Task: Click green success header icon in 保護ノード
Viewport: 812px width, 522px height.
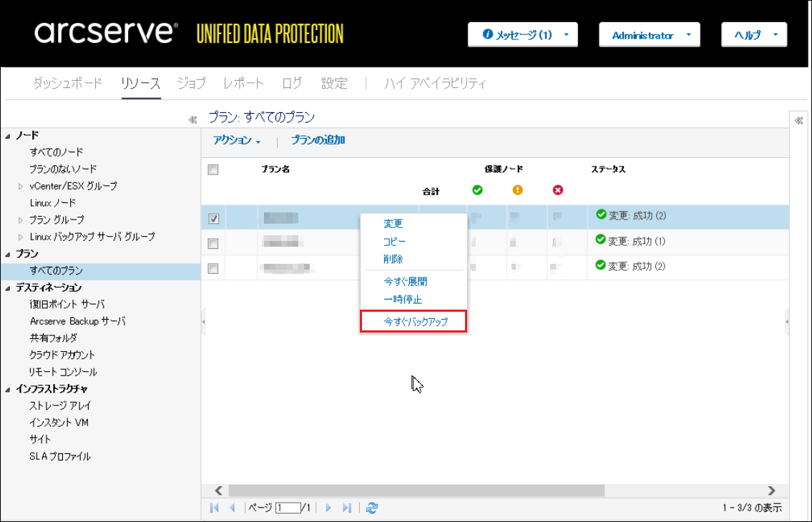Action: point(477,190)
